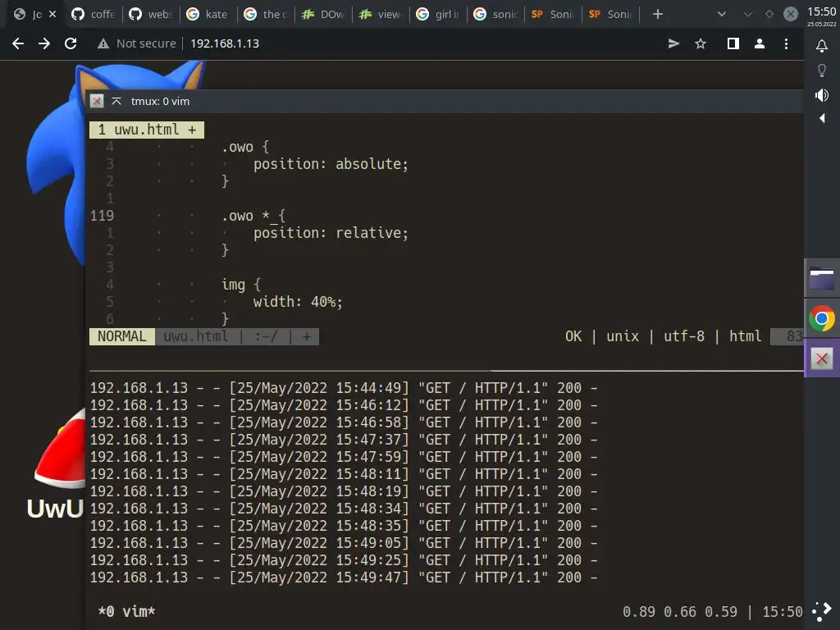Click the unix fileformat status entry

point(623,336)
